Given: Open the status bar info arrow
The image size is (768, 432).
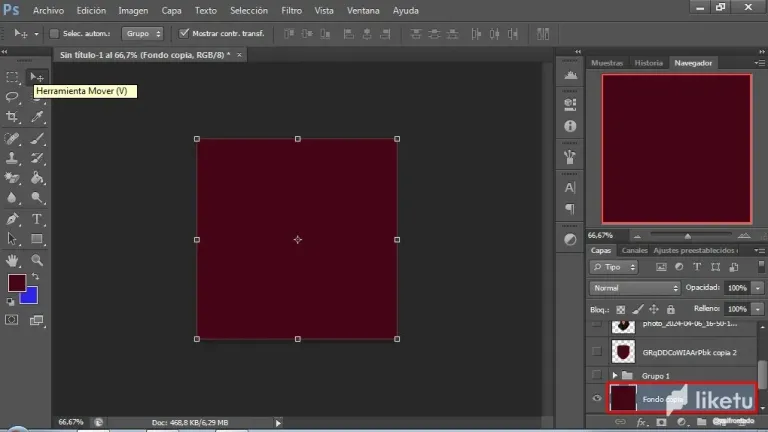Looking at the screenshot, I should (x=278, y=423).
